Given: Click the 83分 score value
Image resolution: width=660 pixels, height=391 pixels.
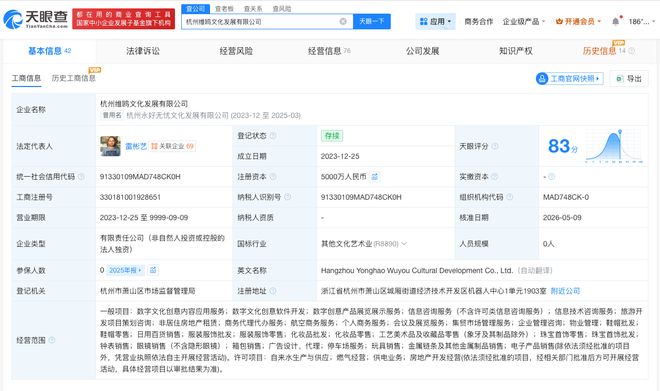Looking at the screenshot, I should (562, 146).
